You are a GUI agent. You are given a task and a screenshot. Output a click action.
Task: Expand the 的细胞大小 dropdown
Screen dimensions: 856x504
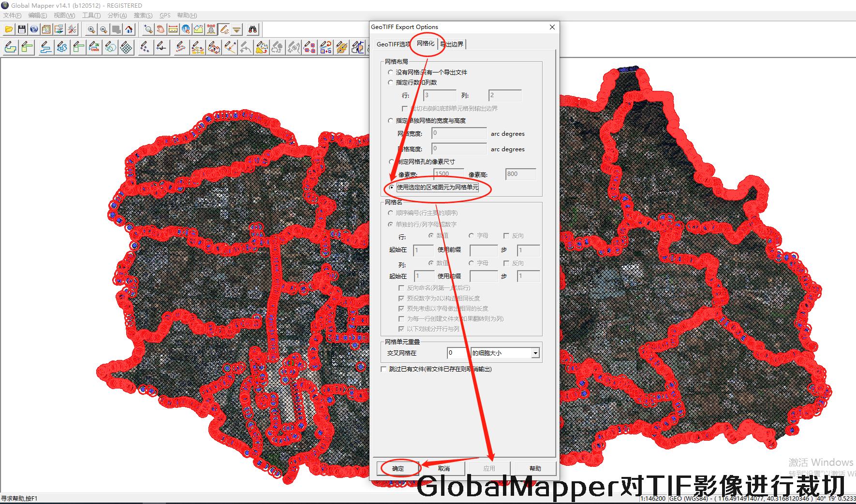535,353
